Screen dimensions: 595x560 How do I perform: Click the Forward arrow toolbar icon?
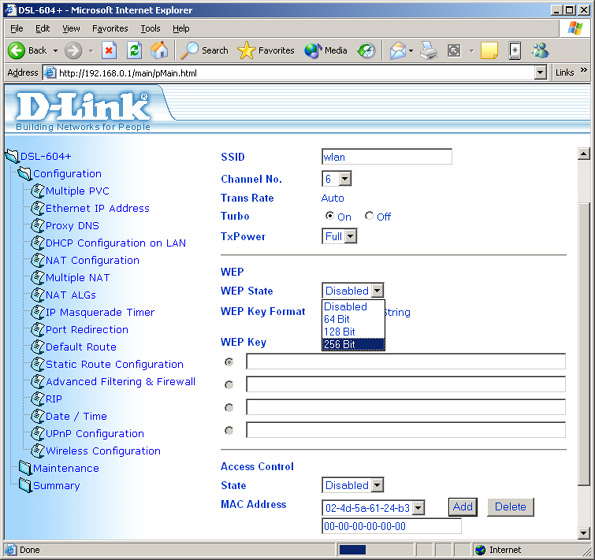[x=73, y=50]
